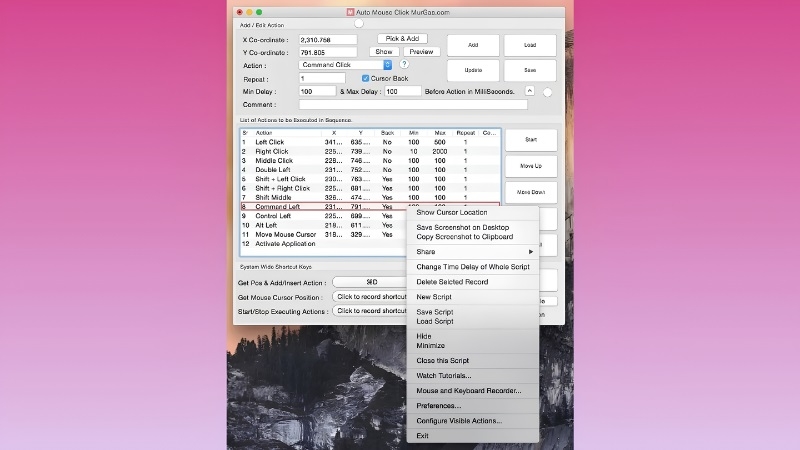The height and width of the screenshot is (450, 800).
Task: Click the Move Up button
Action: [531, 166]
